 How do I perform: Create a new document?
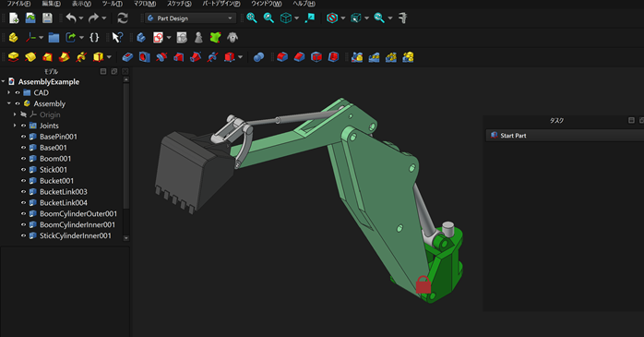coord(14,18)
